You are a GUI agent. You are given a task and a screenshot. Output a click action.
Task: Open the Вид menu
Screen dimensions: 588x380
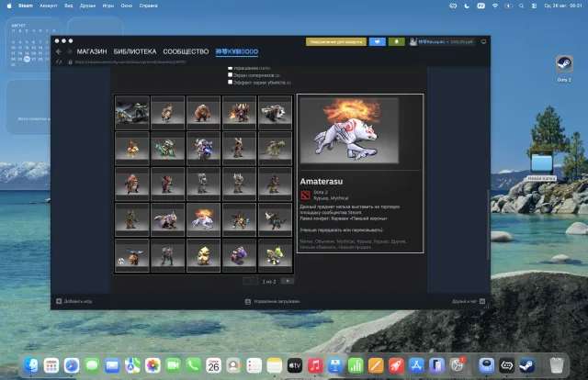click(x=69, y=6)
